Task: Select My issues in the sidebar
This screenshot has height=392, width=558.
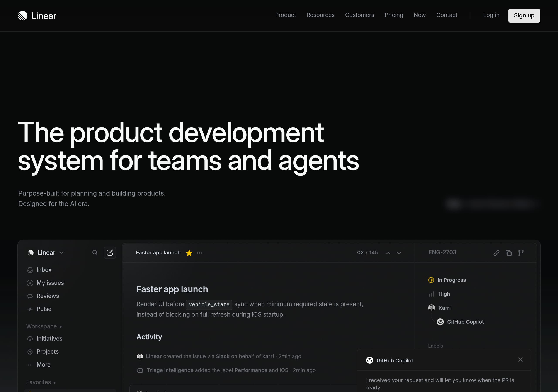Action: [x=50, y=283]
